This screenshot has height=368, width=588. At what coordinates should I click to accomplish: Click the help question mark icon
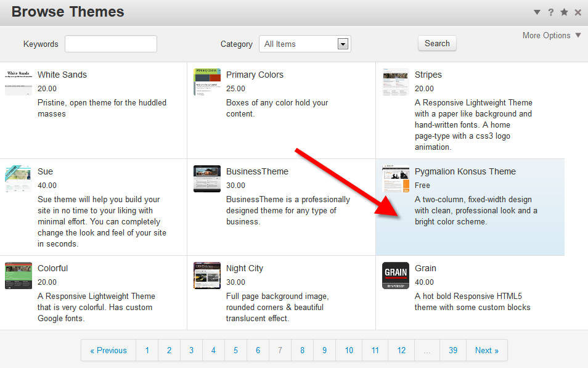coord(550,12)
